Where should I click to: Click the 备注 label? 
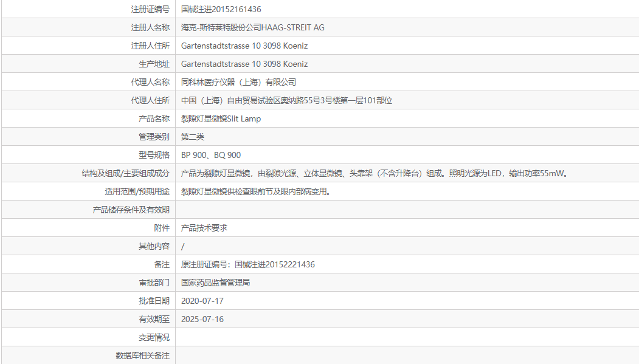click(x=162, y=264)
